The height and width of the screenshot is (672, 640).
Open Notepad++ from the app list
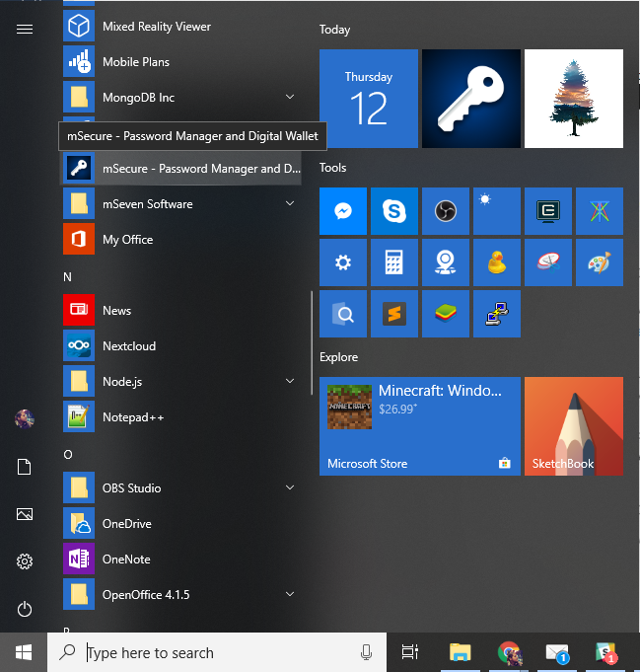pos(182,417)
